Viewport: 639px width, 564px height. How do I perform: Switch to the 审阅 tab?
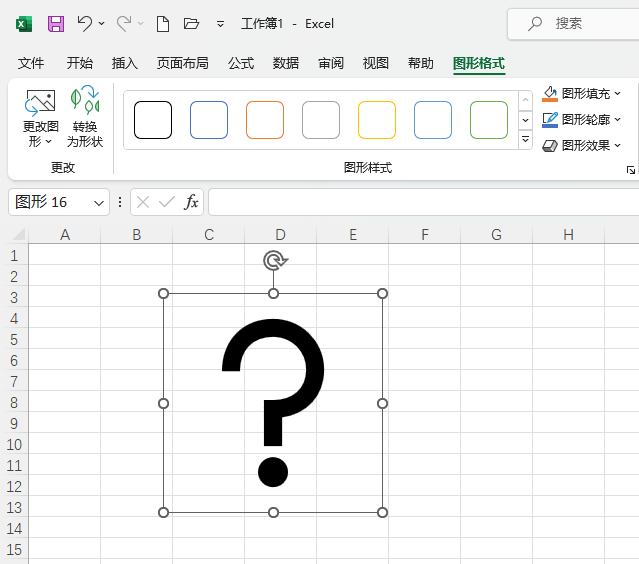331,63
